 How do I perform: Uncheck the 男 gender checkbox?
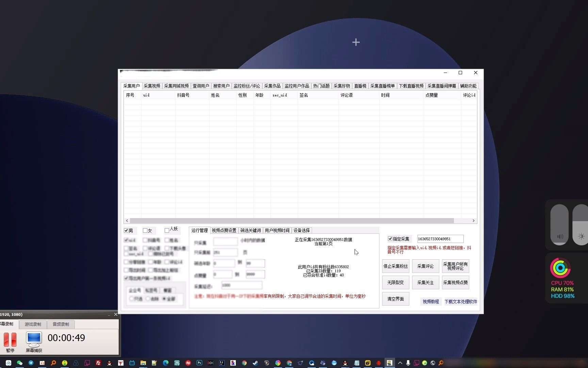coord(126,231)
